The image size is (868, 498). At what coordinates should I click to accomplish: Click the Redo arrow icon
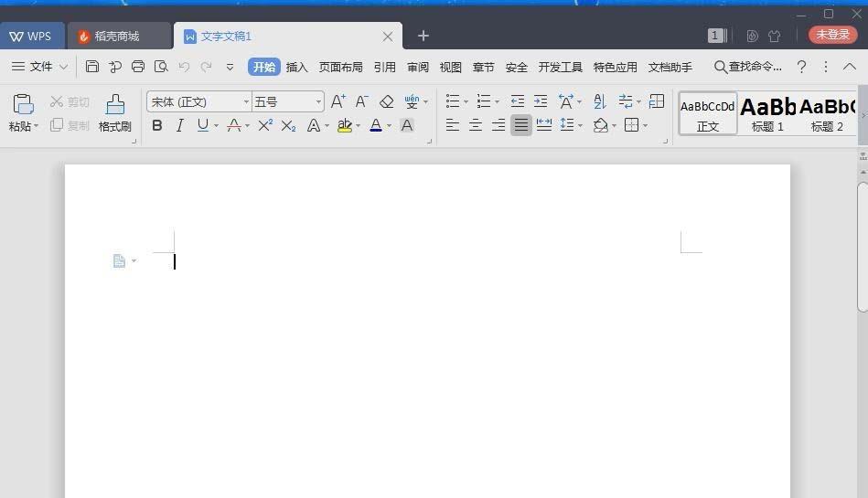(x=207, y=67)
